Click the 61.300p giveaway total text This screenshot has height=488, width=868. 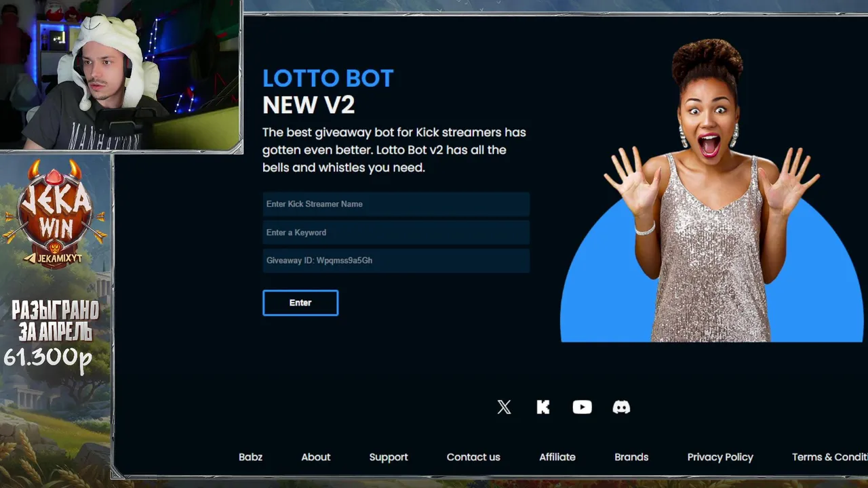coord(47,357)
